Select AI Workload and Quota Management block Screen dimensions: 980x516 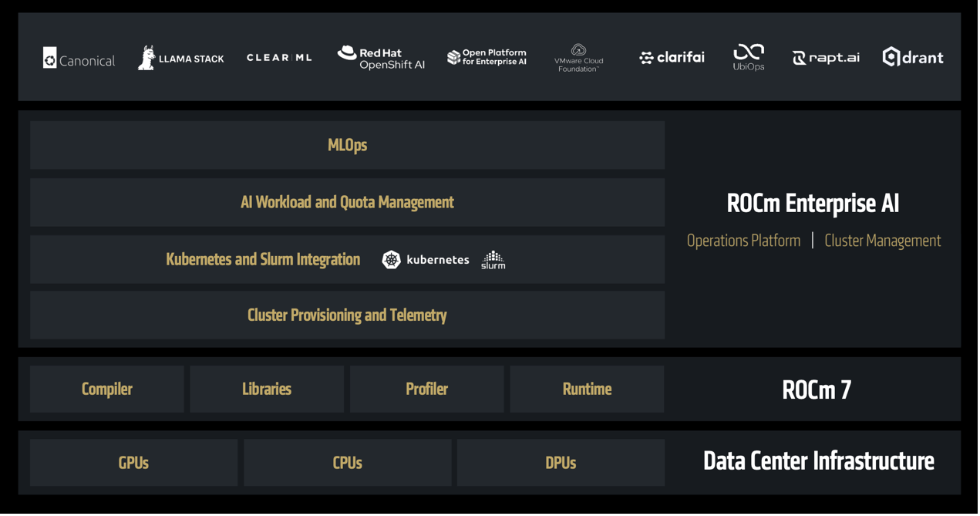coord(347,202)
